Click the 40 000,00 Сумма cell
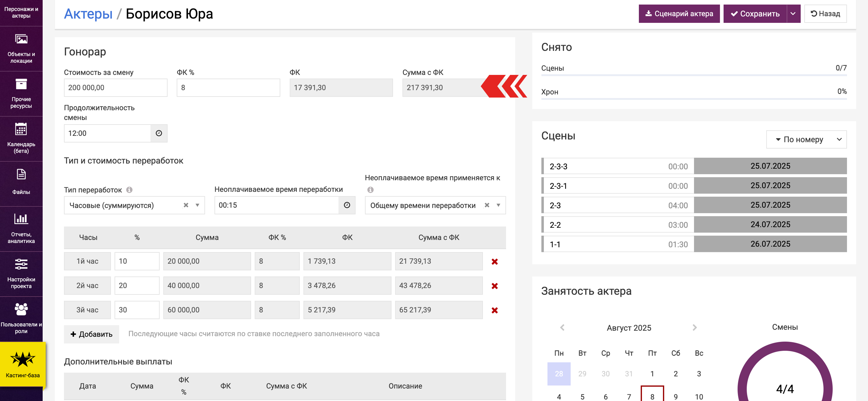The height and width of the screenshot is (401, 868). point(207,286)
